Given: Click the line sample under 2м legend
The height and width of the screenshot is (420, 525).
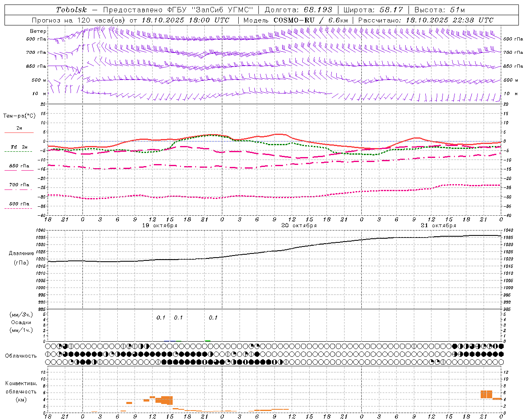Looking at the screenshot, I should coord(19,132).
